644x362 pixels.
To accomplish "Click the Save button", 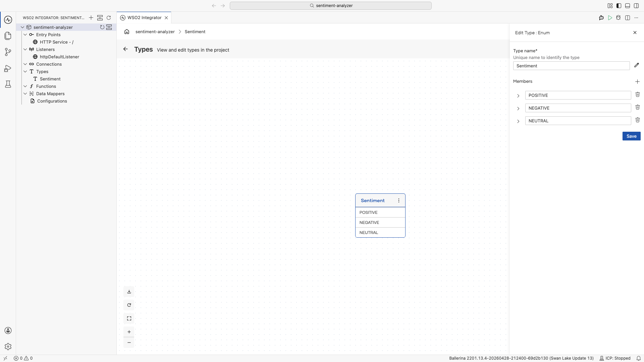I will click(x=631, y=136).
